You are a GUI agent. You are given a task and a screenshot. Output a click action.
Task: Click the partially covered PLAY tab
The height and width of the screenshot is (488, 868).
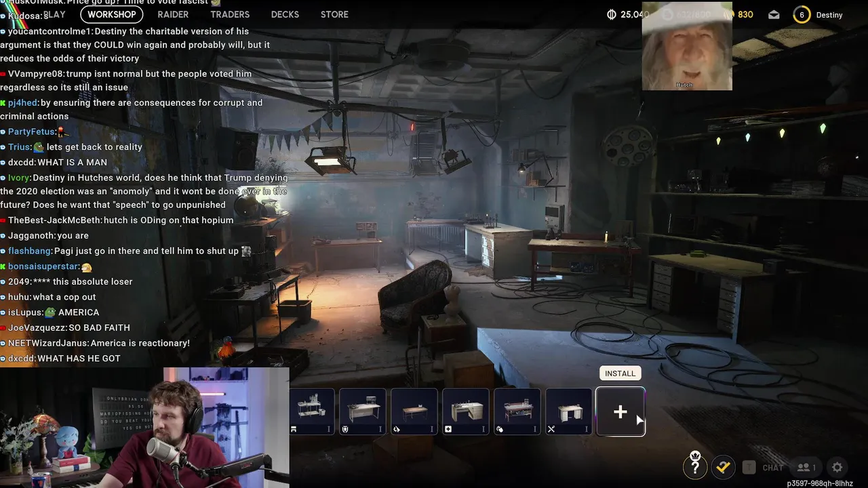coord(54,14)
